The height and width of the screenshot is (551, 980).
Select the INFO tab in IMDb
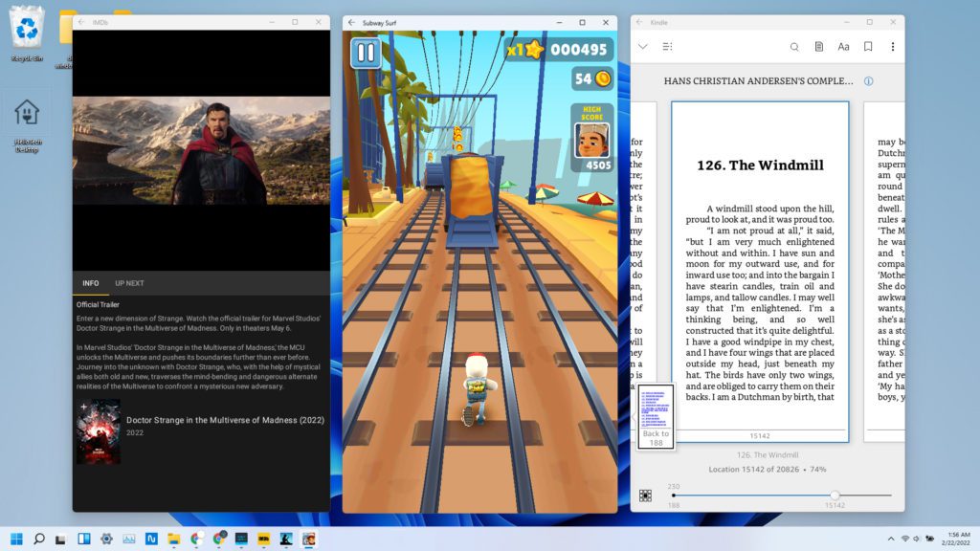[91, 283]
